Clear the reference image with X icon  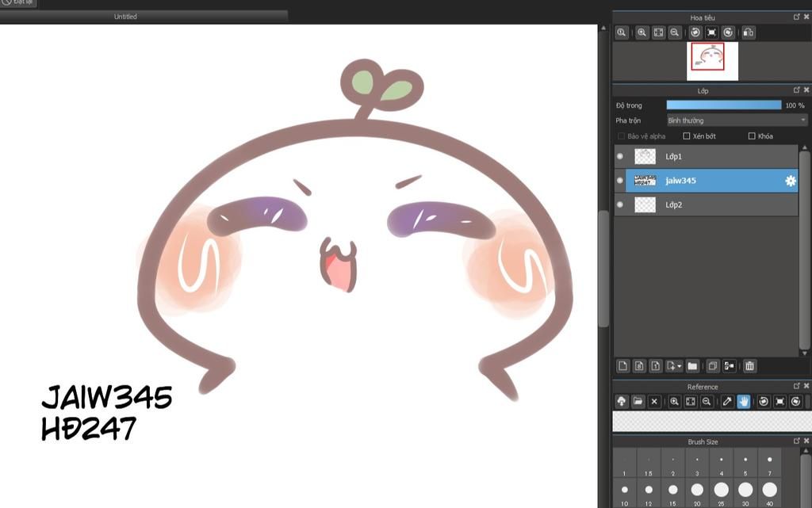point(654,402)
